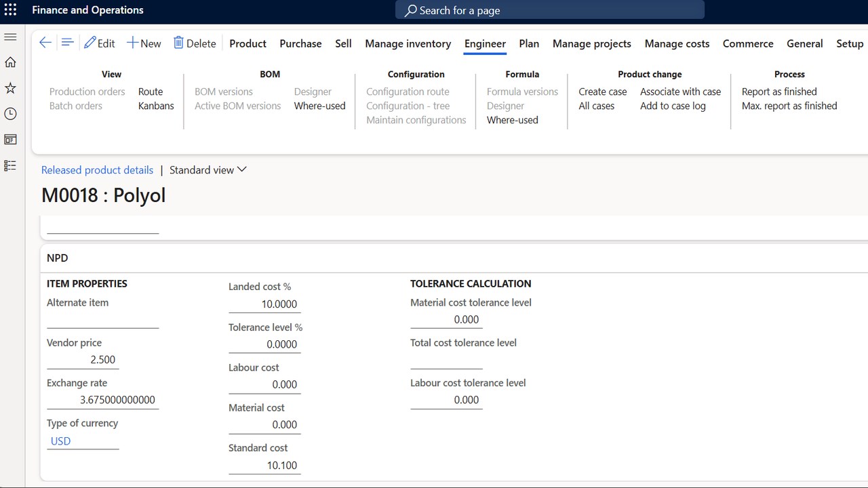Click the Labour cost tolerance level field
Viewport: 868px width, 488px height.
coord(446,400)
